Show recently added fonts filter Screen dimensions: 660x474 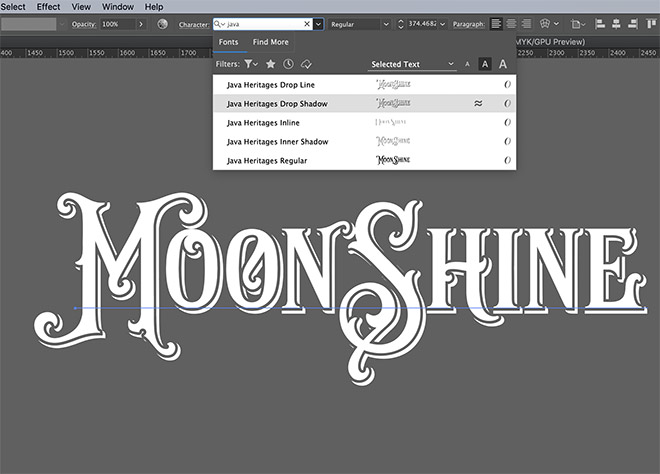click(x=288, y=64)
